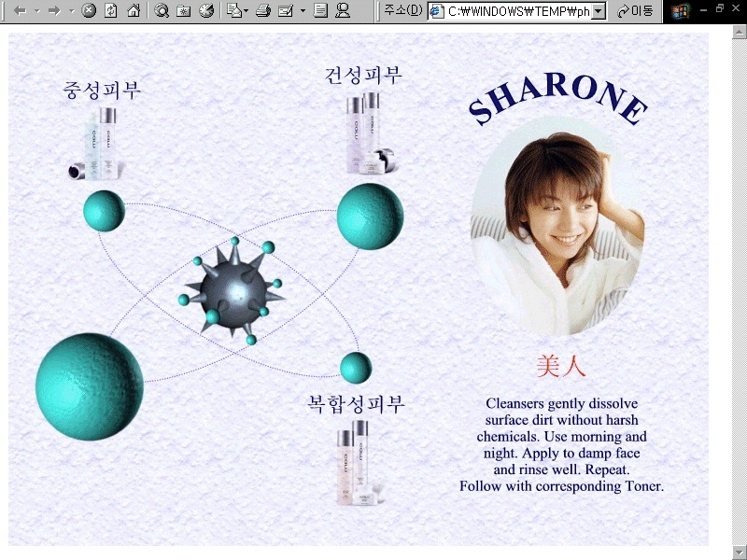The image size is (747, 560).
Task: Click the Edit page icon
Action: coord(286,10)
